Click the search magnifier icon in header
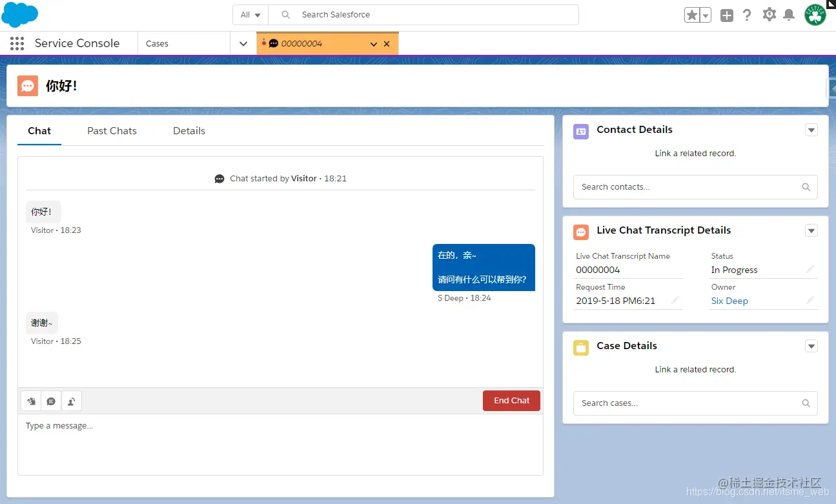Screen dimensions: 836x504 pos(286,15)
